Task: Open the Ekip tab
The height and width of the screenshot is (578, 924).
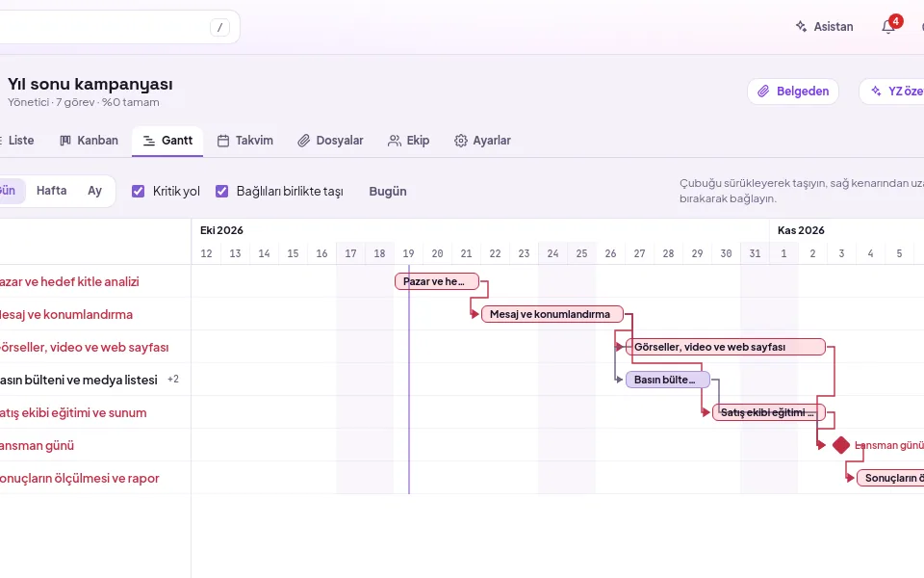Action: coord(409,141)
